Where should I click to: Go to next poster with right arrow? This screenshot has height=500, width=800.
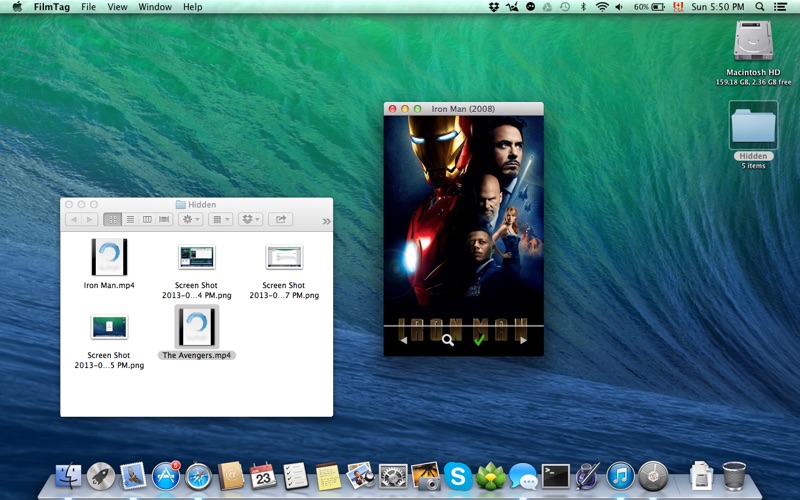point(523,340)
